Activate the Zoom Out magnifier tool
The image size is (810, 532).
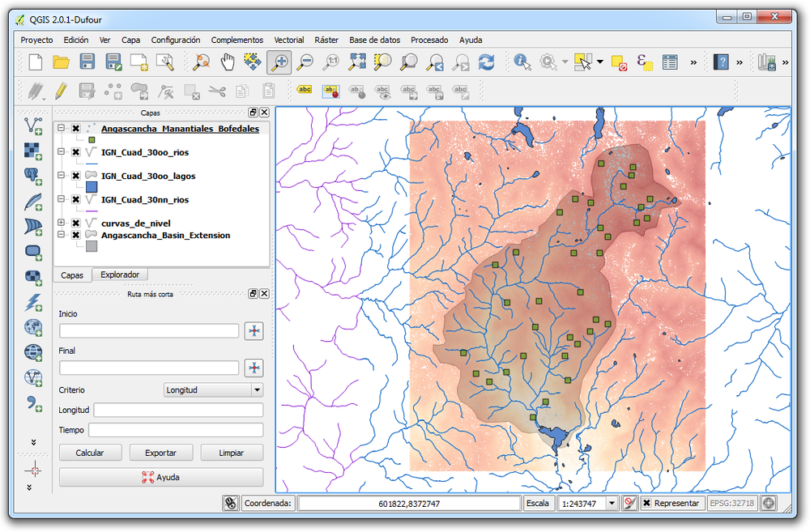(x=305, y=62)
